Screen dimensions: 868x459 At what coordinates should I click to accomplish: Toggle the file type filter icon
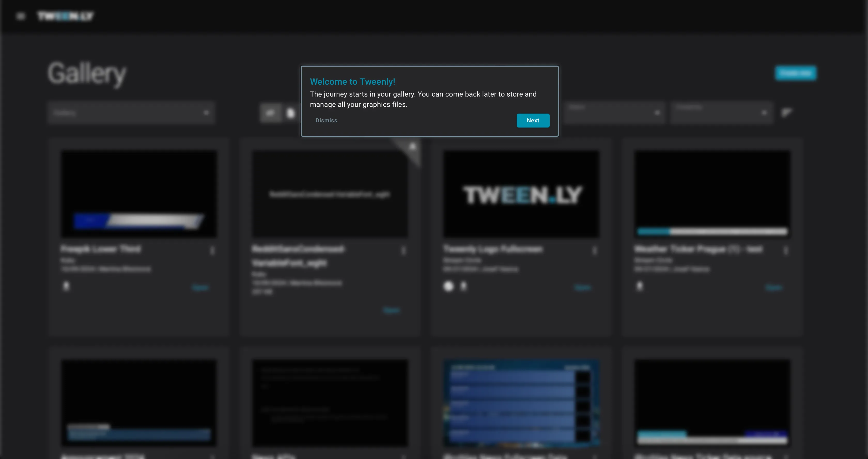point(290,113)
